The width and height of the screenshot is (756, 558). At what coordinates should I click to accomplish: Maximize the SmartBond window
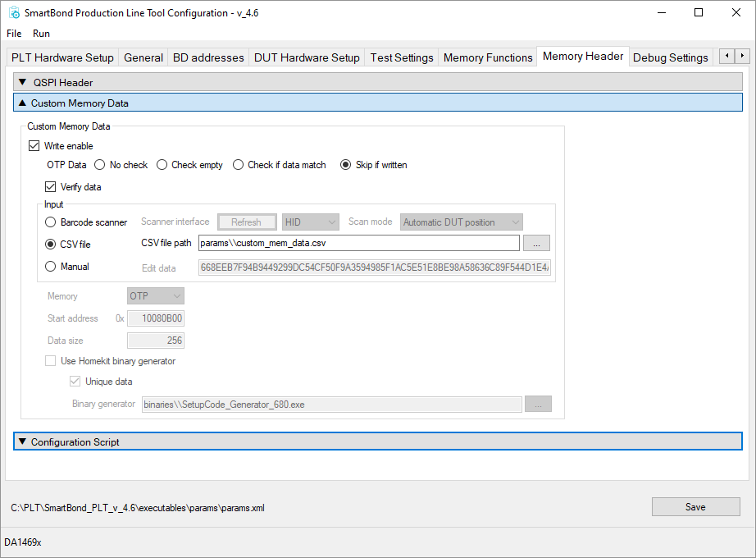coord(698,13)
